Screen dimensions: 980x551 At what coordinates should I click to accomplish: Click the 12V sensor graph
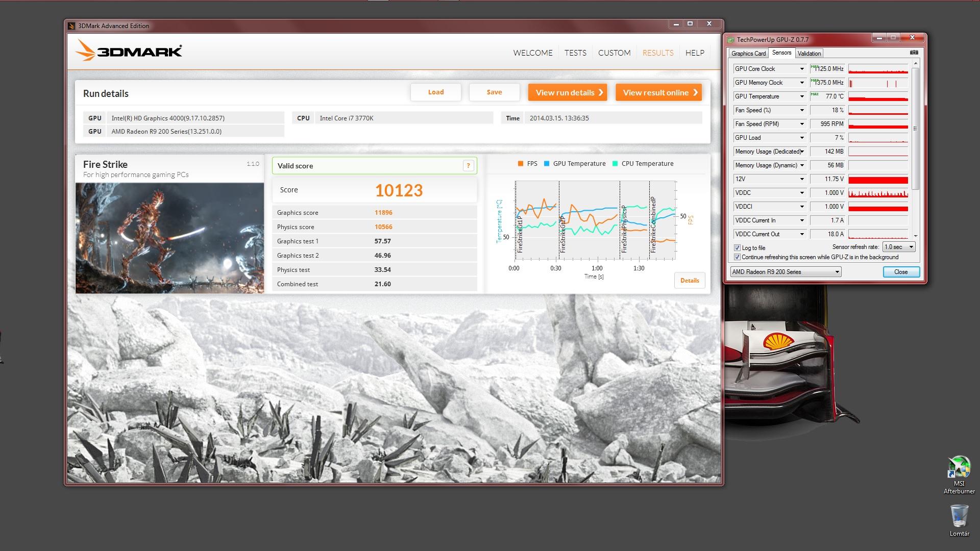tap(878, 179)
